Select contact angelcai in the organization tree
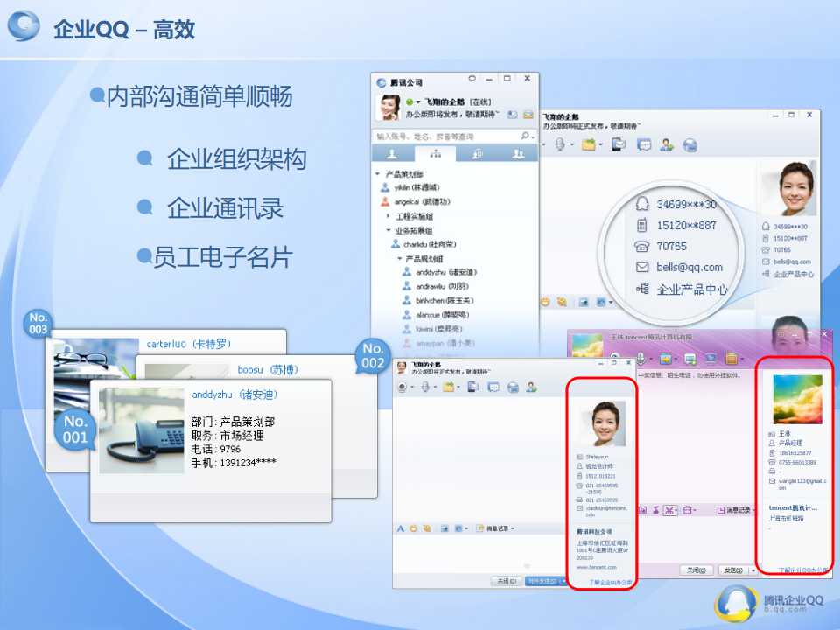 pos(416,201)
